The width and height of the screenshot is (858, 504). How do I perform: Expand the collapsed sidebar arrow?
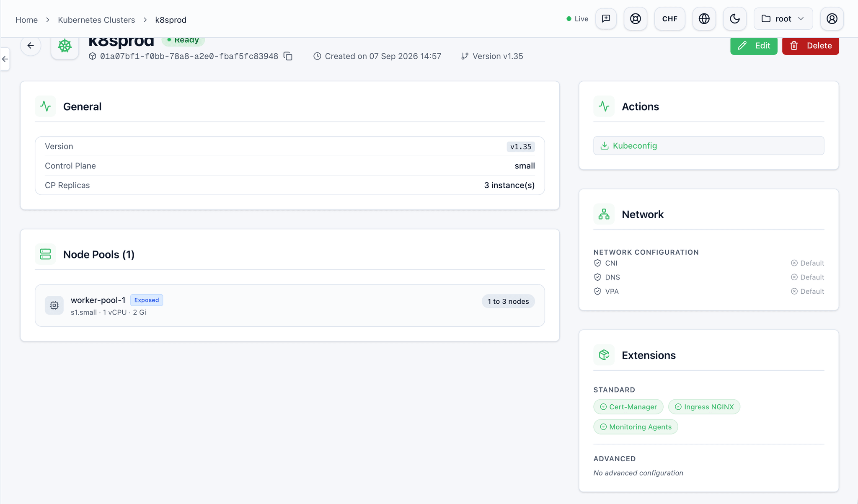(x=5, y=59)
